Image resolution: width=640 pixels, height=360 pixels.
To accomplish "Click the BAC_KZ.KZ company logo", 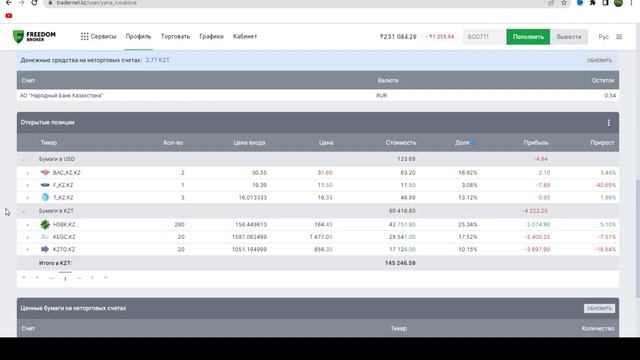I will pyautogui.click(x=45, y=173).
